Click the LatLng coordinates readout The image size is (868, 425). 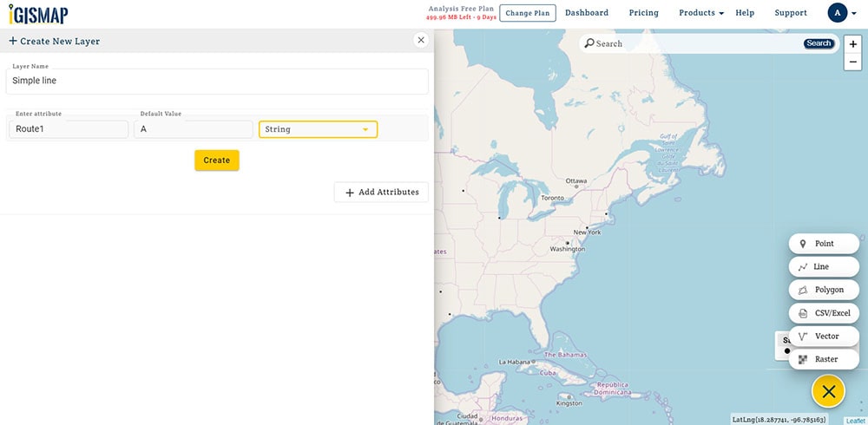tap(779, 420)
